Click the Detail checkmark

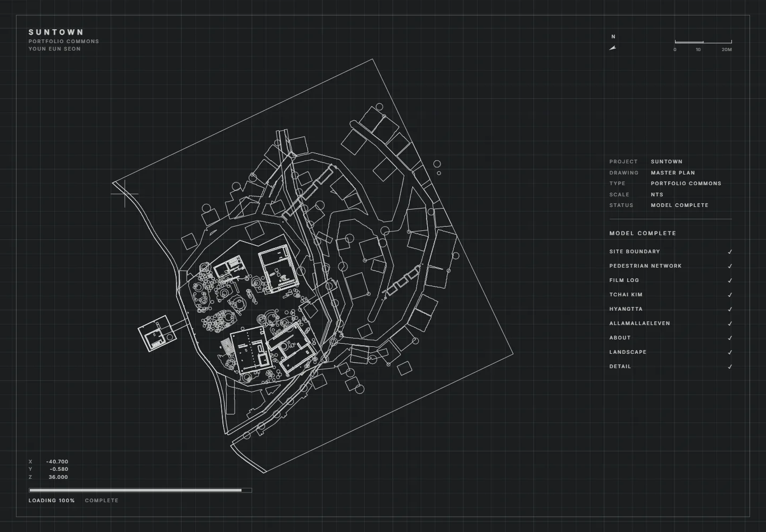point(730,367)
